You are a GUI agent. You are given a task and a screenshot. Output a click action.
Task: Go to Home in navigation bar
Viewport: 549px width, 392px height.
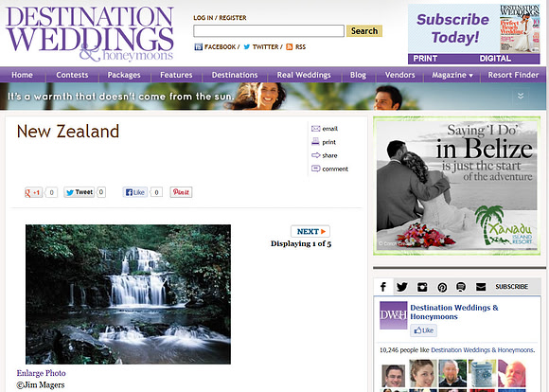22,75
